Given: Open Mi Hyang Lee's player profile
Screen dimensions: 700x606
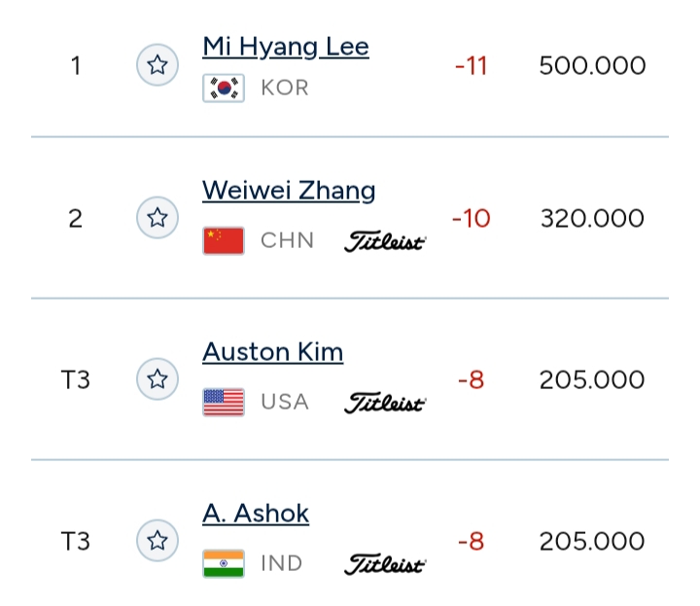Looking at the screenshot, I should (286, 47).
